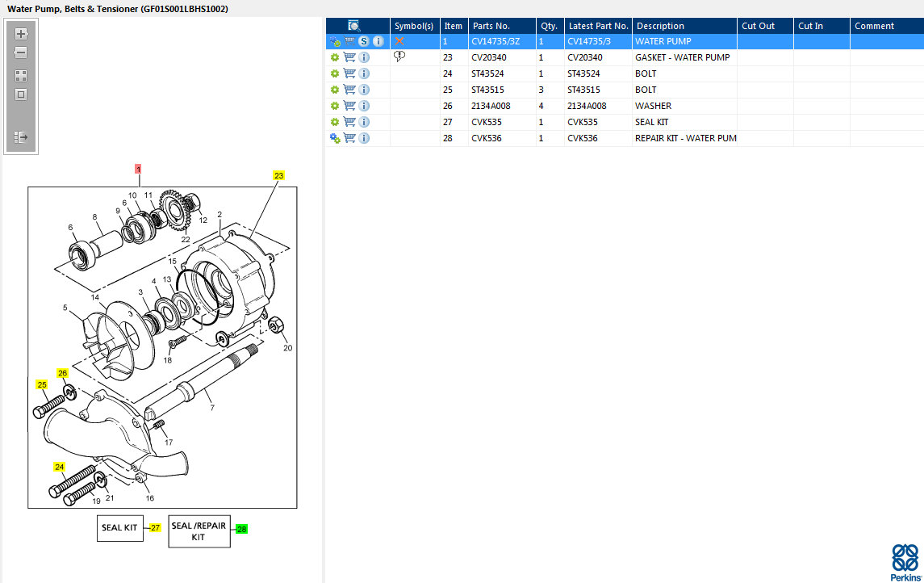Add seal kit CVK535 to cart
924x583 pixels.
tap(349, 122)
